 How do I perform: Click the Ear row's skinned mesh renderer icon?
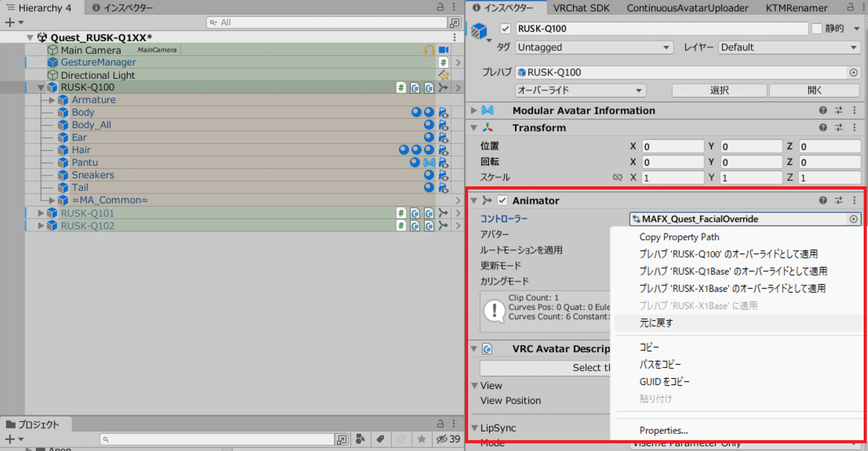(443, 137)
